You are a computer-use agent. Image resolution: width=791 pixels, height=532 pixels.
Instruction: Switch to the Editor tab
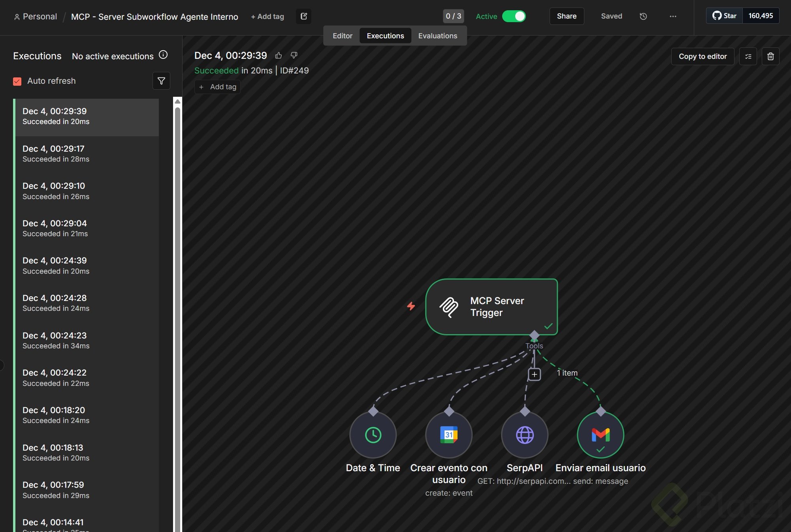point(342,36)
